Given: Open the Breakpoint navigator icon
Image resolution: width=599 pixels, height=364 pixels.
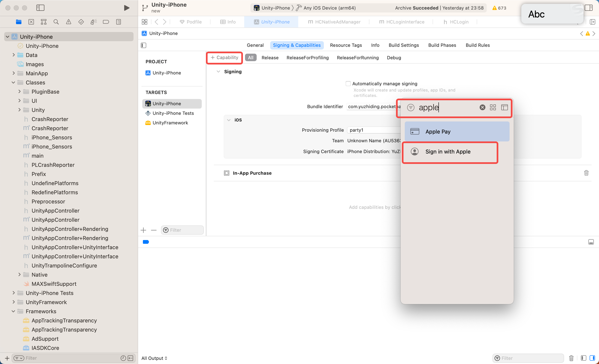Looking at the screenshot, I should tap(106, 22).
